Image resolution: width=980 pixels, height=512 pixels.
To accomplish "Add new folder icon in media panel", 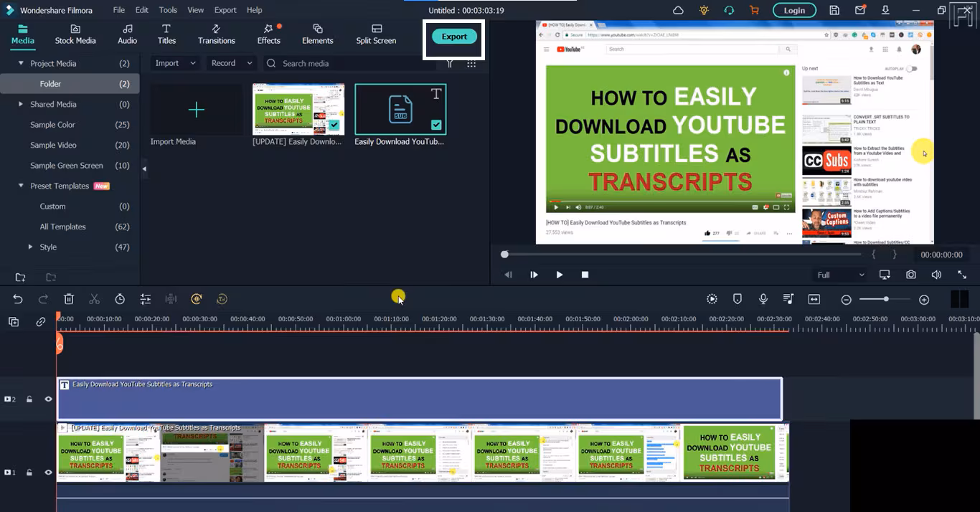I will [20, 278].
